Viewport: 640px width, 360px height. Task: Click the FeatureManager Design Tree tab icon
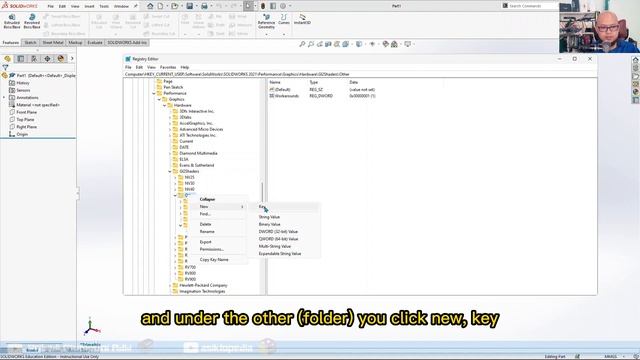coord(7,59)
